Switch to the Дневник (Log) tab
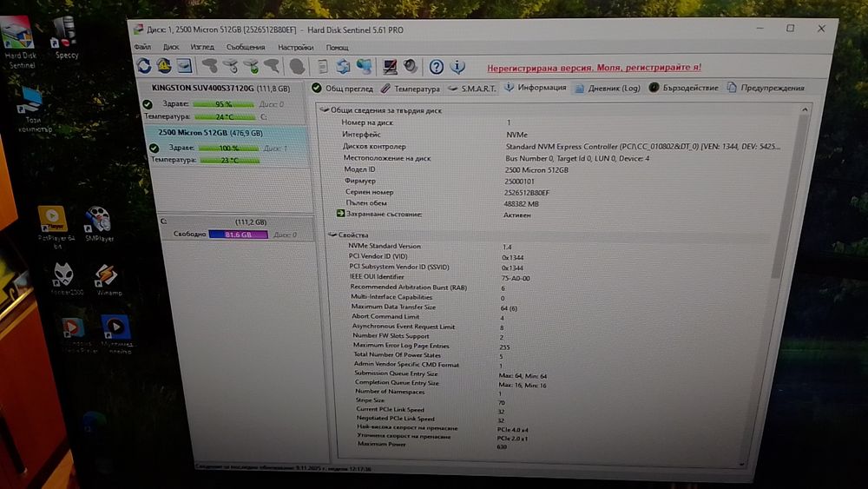Image resolution: width=868 pixels, height=489 pixels. [608, 88]
